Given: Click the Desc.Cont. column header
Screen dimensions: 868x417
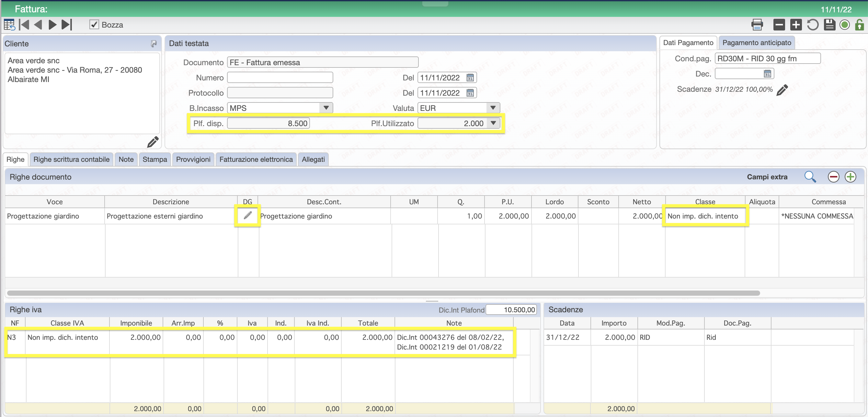Looking at the screenshot, I should (x=324, y=202).
